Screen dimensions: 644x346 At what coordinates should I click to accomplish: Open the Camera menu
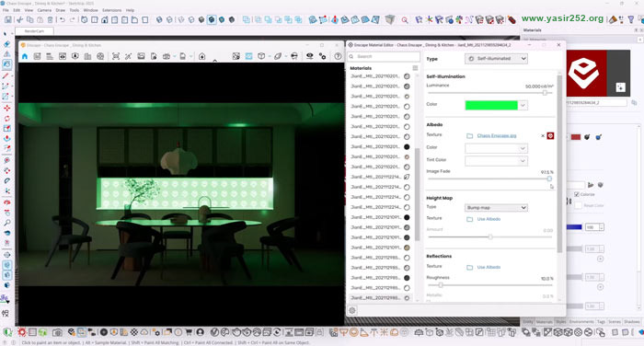pos(44,10)
